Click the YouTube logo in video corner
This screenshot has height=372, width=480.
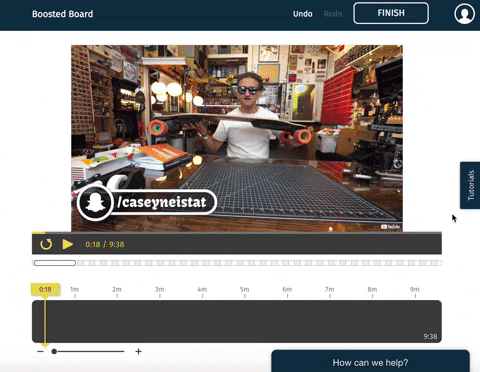(x=390, y=227)
